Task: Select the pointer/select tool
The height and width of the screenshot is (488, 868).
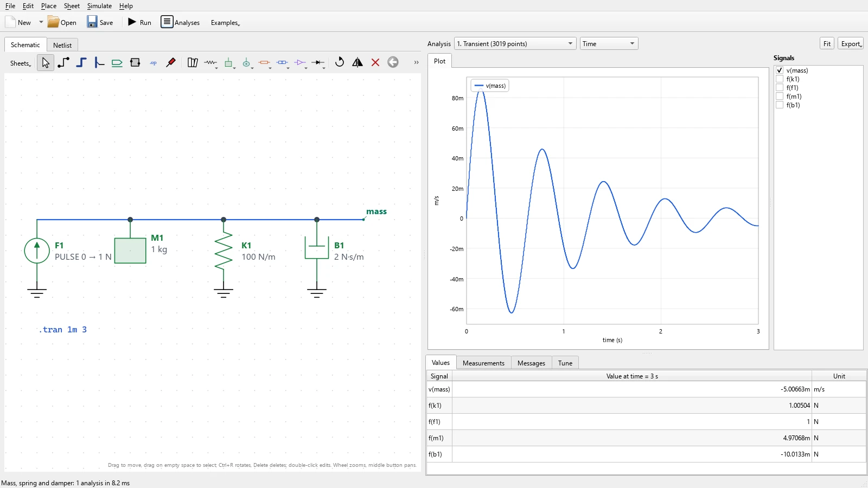Action: pos(46,63)
